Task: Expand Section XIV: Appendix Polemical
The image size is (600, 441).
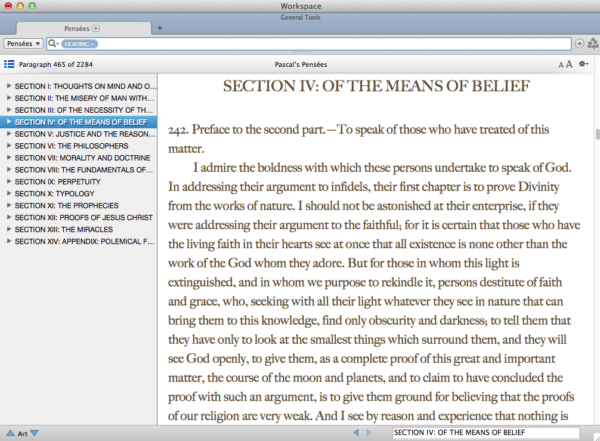Action: click(9, 241)
